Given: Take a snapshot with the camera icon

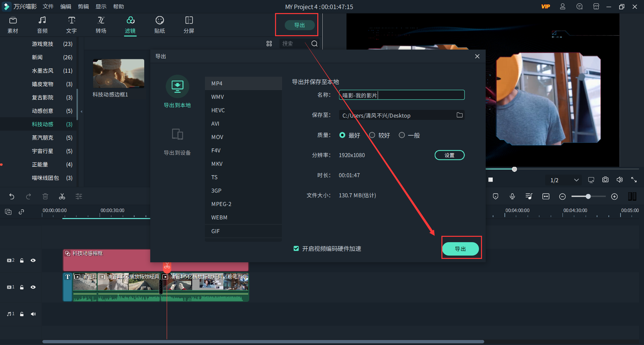Looking at the screenshot, I should click(x=605, y=180).
